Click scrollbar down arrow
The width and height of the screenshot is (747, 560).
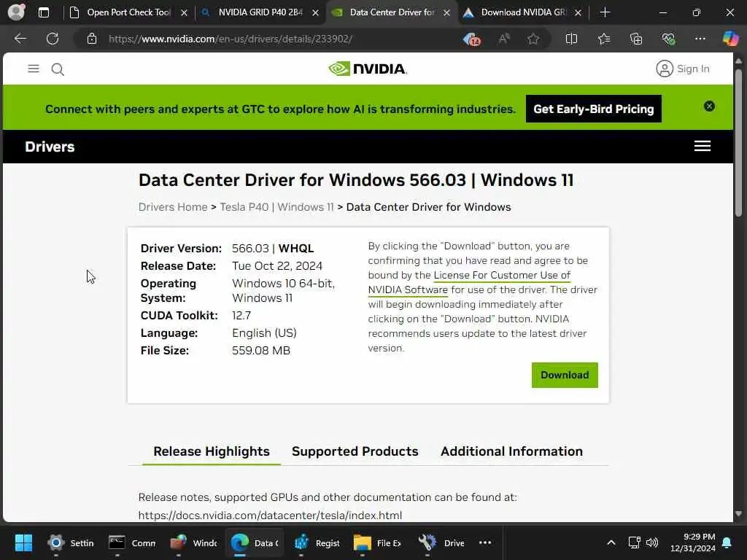pos(738,514)
